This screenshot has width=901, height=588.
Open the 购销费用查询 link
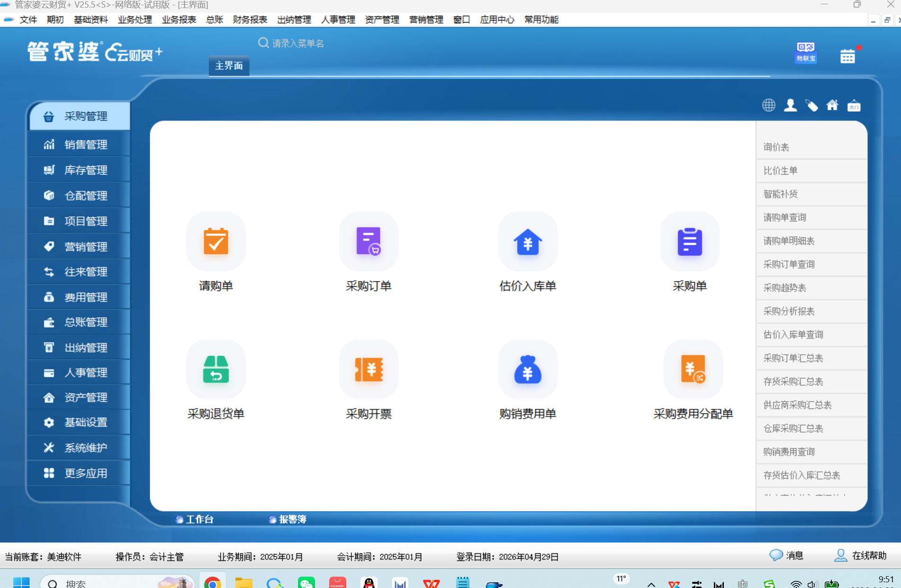pyautogui.click(x=811, y=452)
